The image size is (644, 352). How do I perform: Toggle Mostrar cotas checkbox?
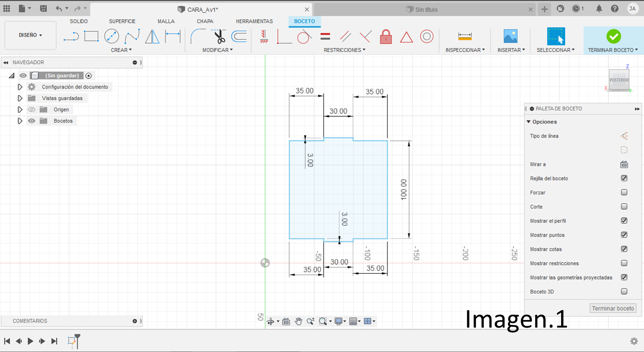(624, 249)
